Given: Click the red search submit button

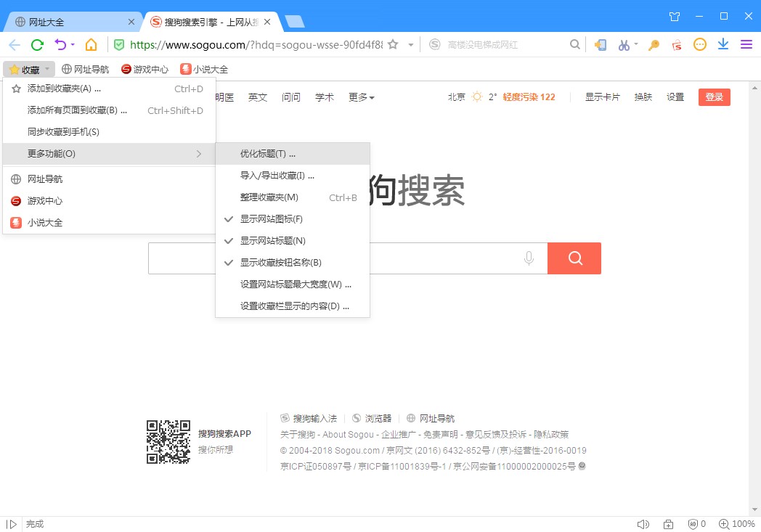Looking at the screenshot, I should point(574,258).
